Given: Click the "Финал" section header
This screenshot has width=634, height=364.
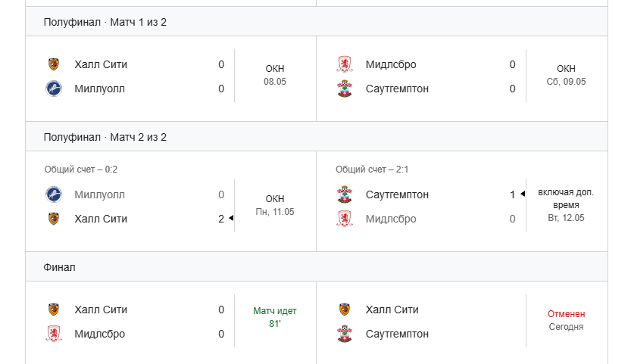Looking at the screenshot, I should 317,267.
